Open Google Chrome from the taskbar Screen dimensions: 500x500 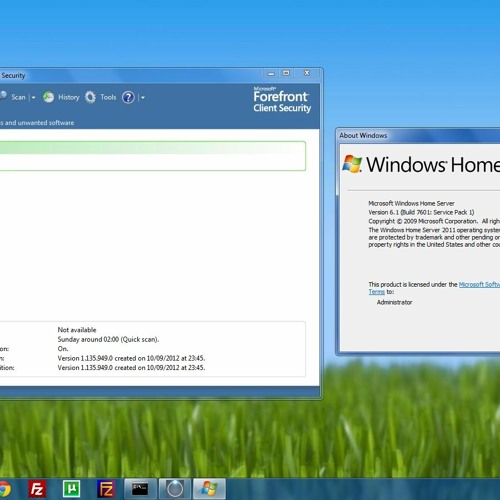(x=4, y=489)
